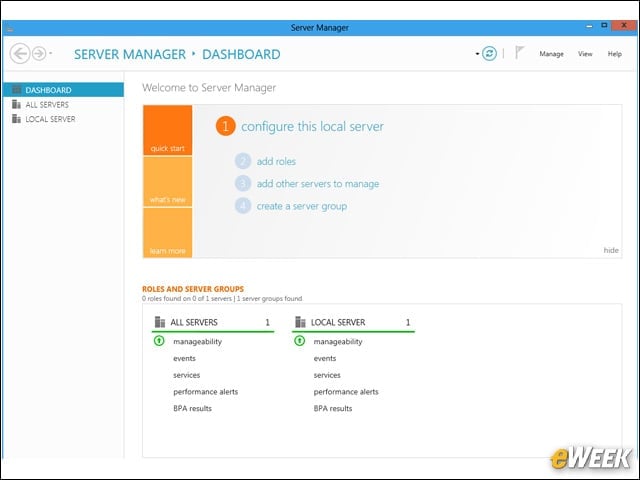Click the Local Server tile server icon
The height and width of the screenshot is (480, 640).
click(x=300, y=322)
